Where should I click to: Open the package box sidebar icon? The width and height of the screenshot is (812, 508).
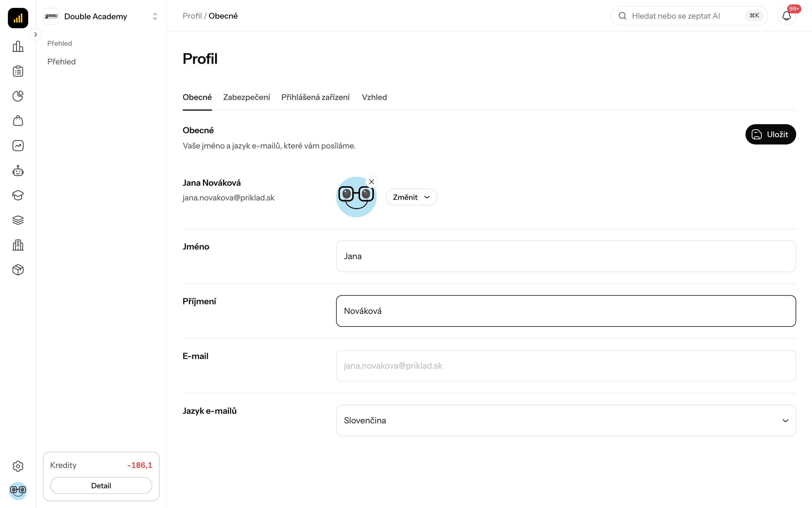point(18,270)
